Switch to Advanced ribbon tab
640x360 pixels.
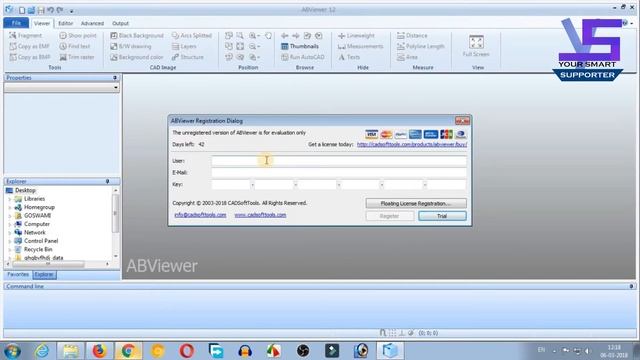tap(92, 23)
